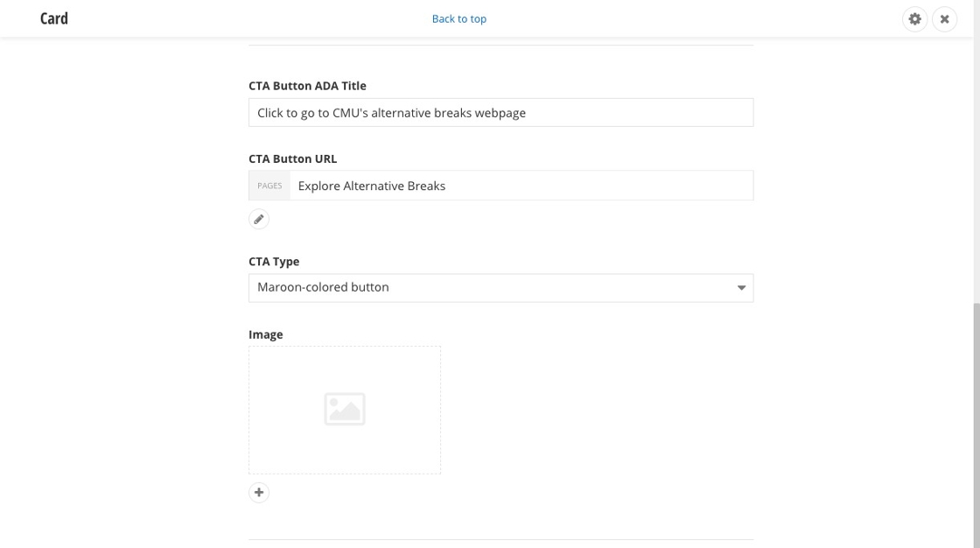Click the PAGES tag in the URL field
This screenshot has width=980, height=548.
click(269, 186)
